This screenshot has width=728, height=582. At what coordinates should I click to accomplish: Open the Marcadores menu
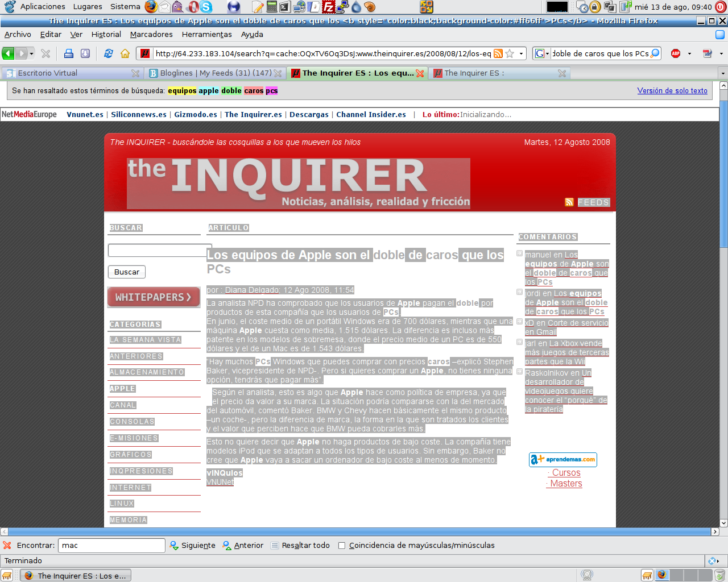point(151,34)
